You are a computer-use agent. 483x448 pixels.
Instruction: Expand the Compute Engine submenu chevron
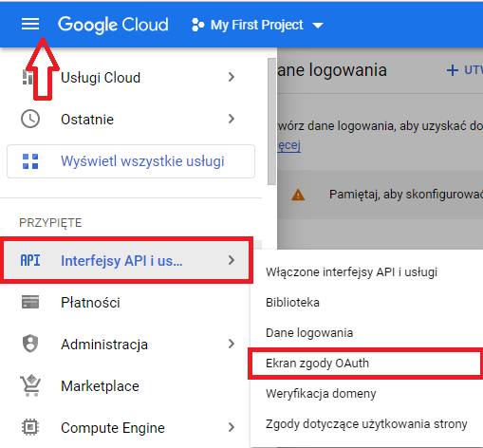(232, 427)
